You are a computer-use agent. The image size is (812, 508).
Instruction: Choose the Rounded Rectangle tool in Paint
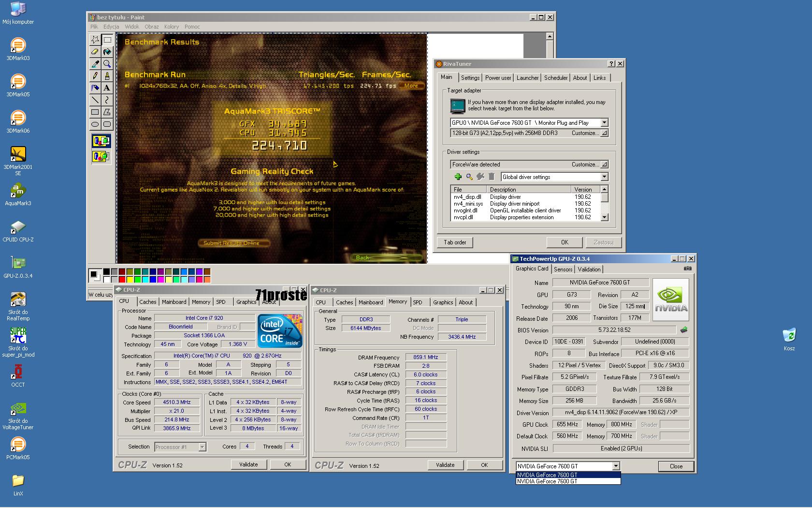[107, 124]
